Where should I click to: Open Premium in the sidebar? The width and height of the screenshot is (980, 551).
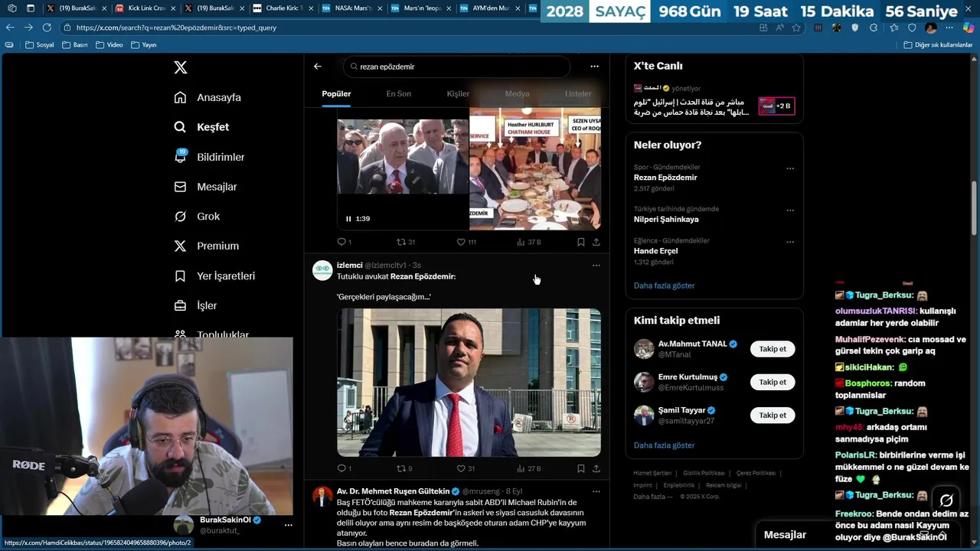pyautogui.click(x=206, y=246)
